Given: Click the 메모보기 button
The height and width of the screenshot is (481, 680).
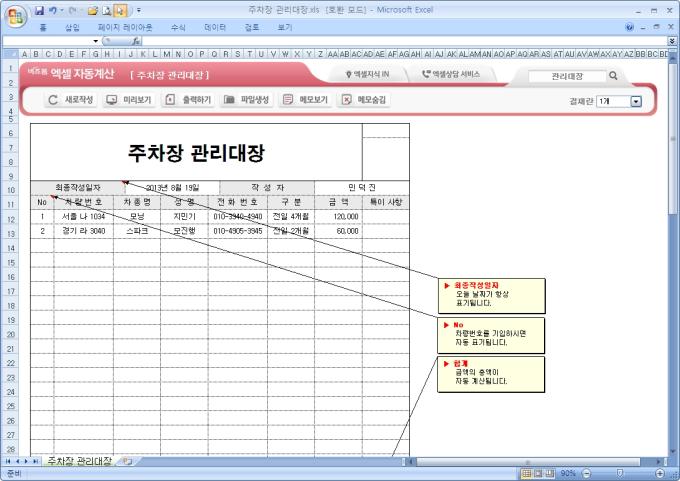Looking at the screenshot, I should [x=304, y=100].
